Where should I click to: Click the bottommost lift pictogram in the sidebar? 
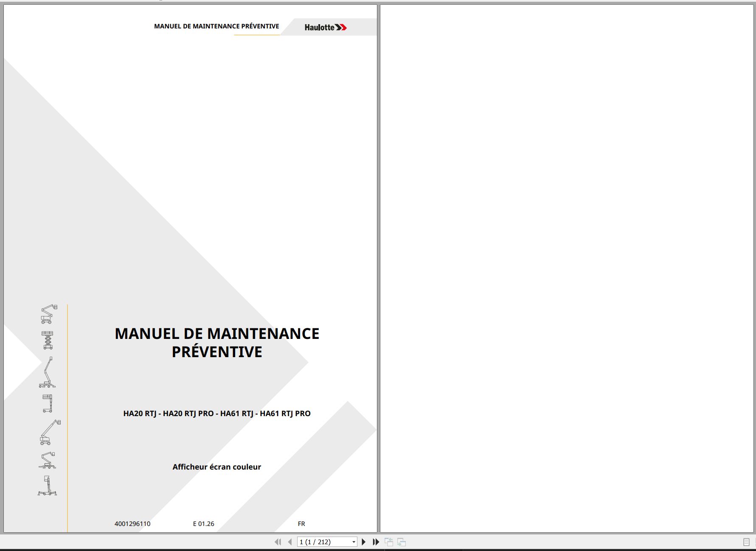pyautogui.click(x=47, y=486)
